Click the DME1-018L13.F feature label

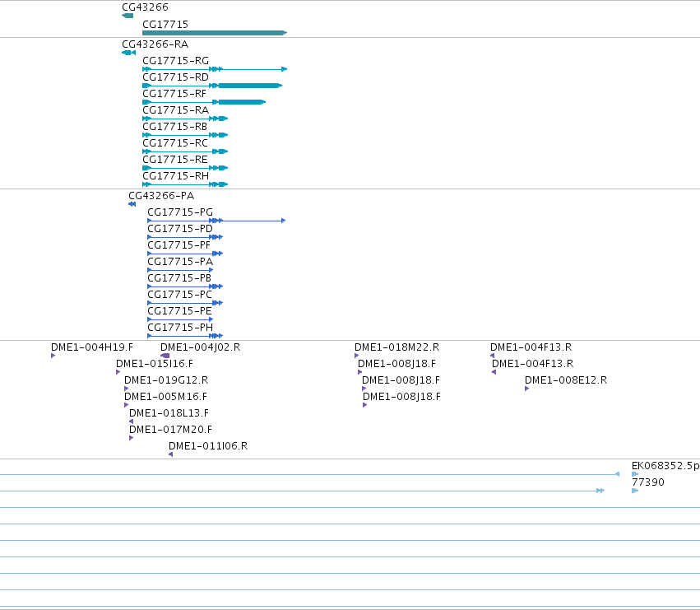(169, 413)
